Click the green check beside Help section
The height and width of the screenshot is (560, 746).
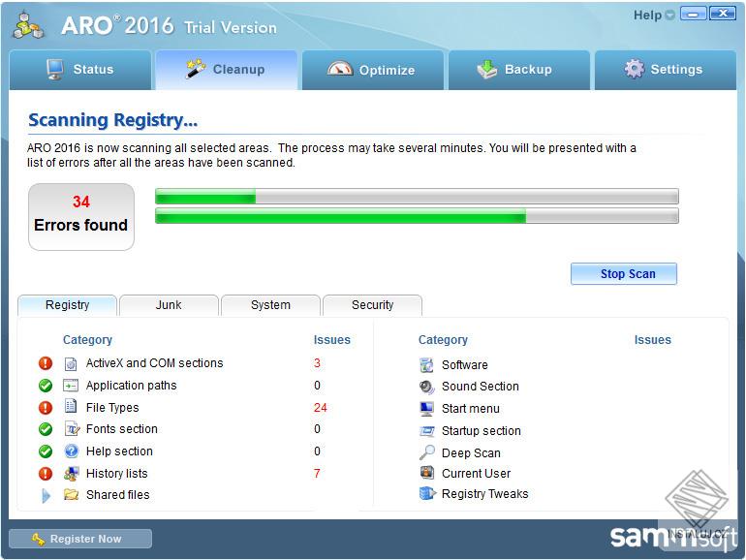click(46, 451)
